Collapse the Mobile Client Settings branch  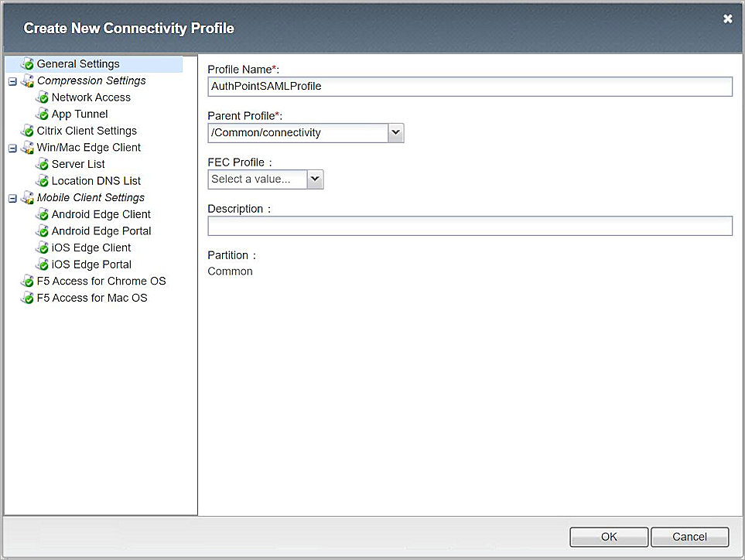pos(11,198)
